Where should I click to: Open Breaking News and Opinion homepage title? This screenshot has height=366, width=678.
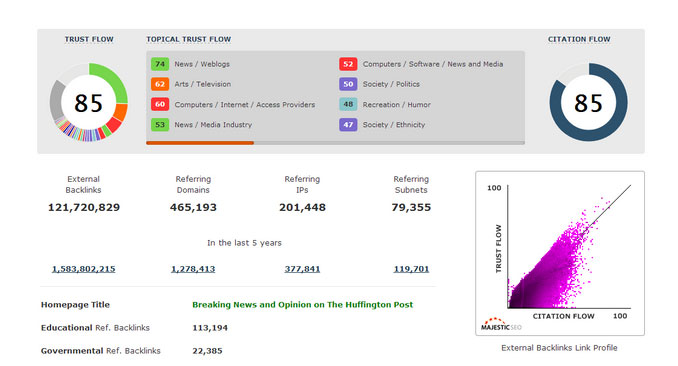tap(302, 305)
